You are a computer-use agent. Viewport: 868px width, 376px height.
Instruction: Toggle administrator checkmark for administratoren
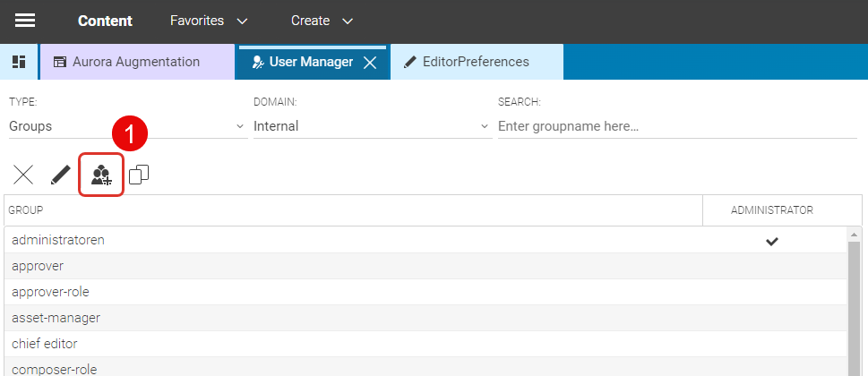click(x=771, y=241)
